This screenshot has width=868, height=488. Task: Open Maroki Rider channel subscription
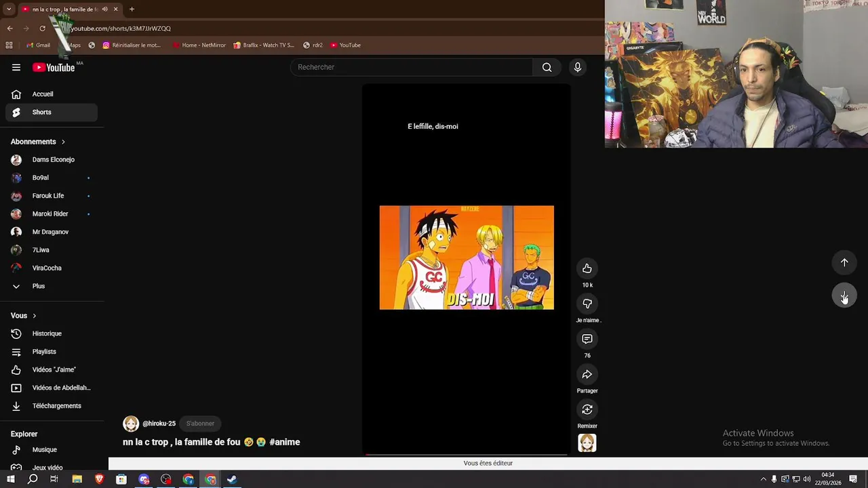tap(52, 213)
